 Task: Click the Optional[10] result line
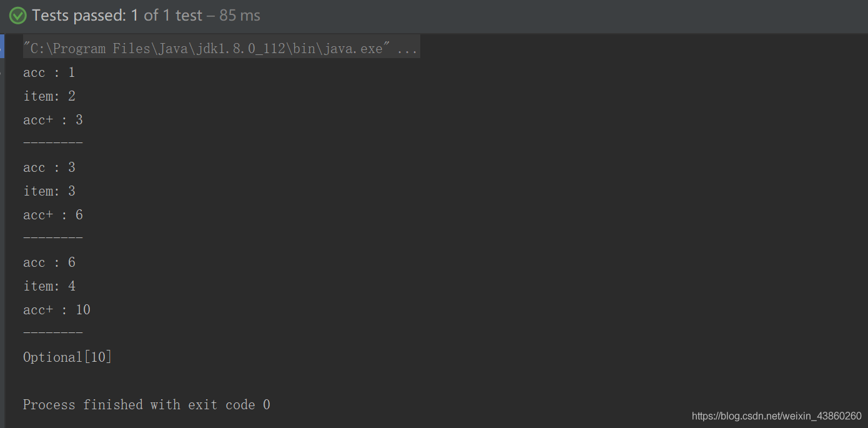tap(67, 357)
